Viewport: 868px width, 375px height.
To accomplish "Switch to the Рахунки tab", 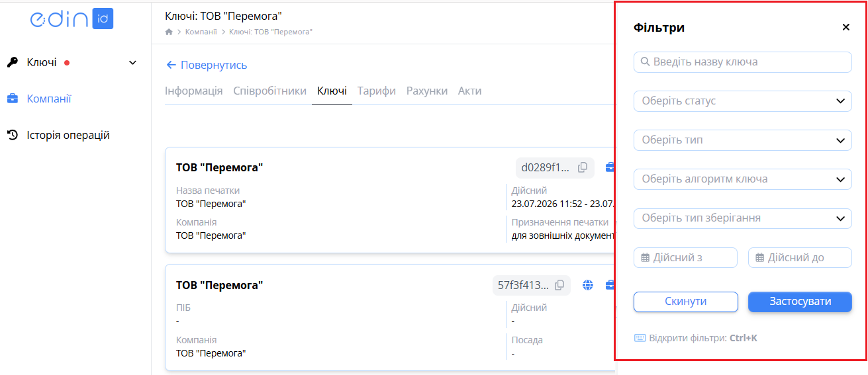I will (427, 91).
